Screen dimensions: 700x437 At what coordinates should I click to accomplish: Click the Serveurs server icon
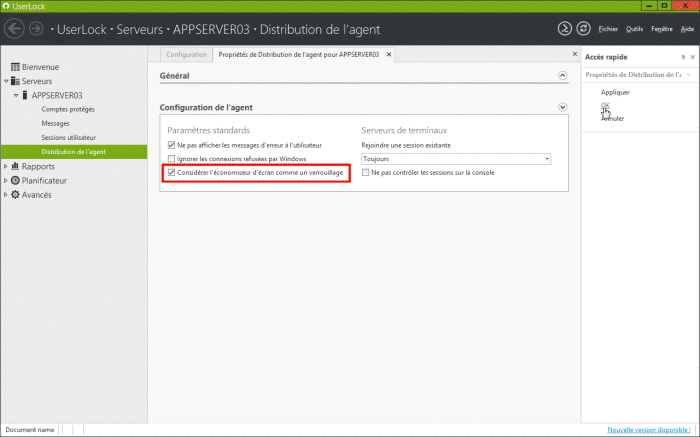coord(15,81)
